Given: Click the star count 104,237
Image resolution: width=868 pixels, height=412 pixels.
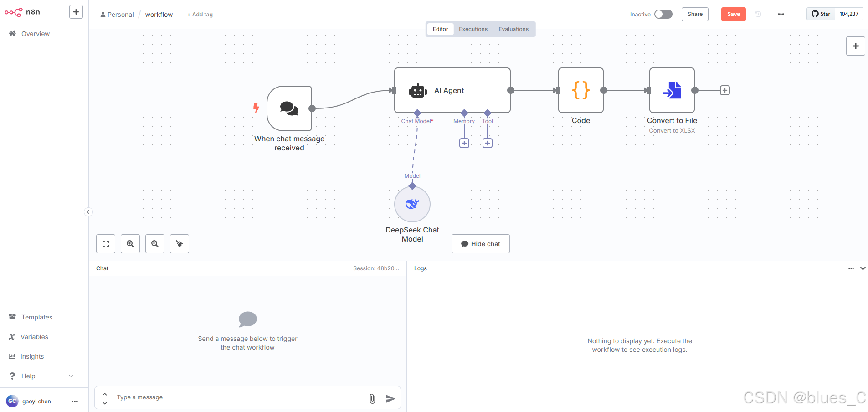Looking at the screenshot, I should pyautogui.click(x=849, y=14).
